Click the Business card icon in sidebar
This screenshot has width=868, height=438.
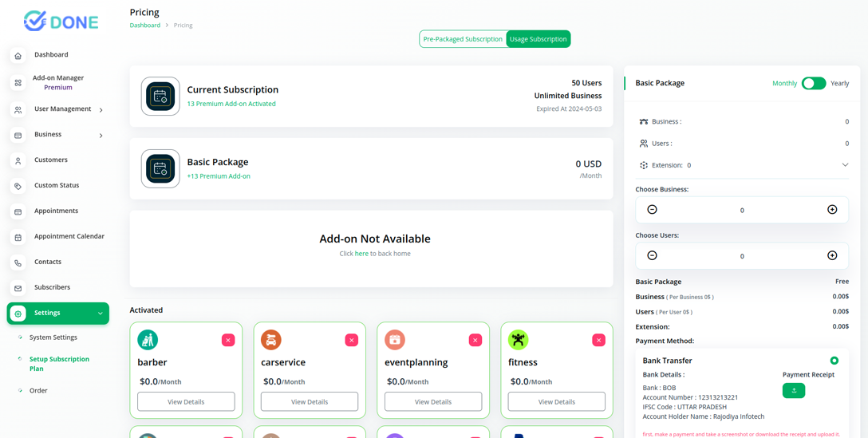[x=18, y=135]
